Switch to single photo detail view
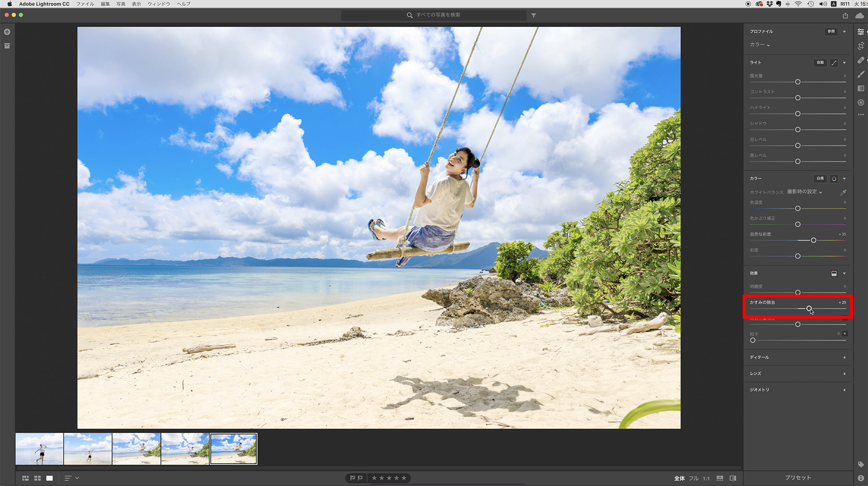 pyautogui.click(x=49, y=478)
